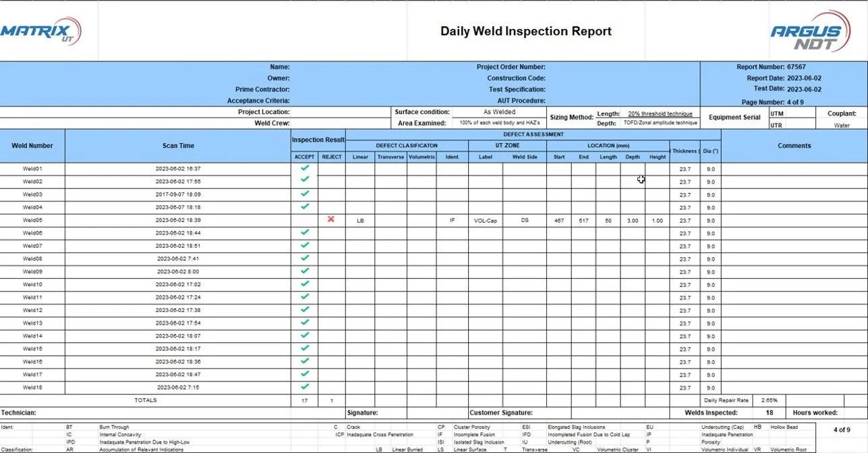Click the DS weld side cell
868x453 pixels.
[525, 220]
